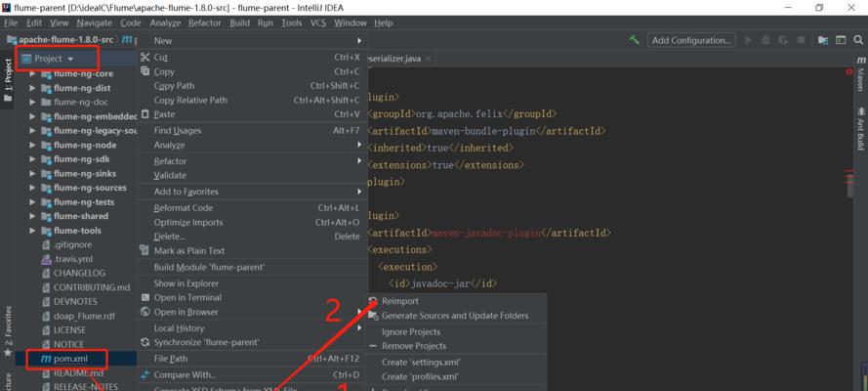Open the New submenu in context menu

click(x=252, y=40)
